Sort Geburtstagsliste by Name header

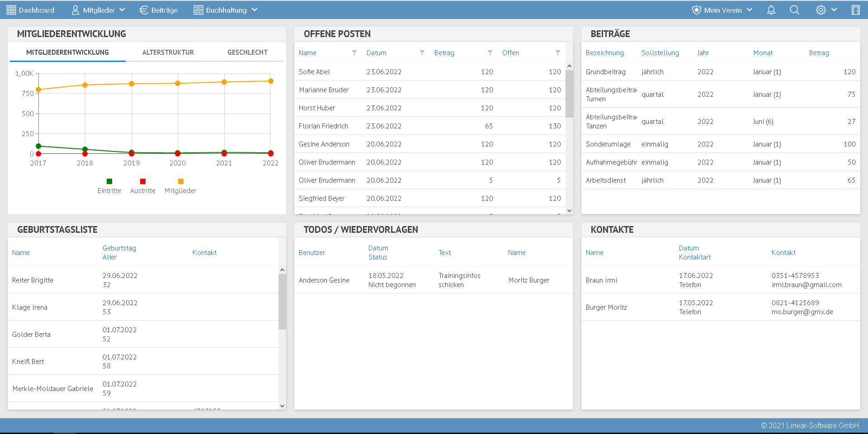(x=21, y=253)
